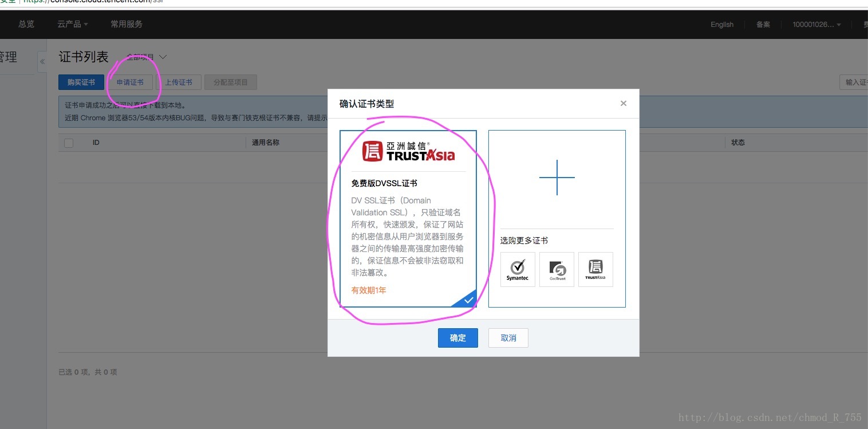The image size is (868, 429).
Task: Click the plus icon for more certificates
Action: point(557,178)
